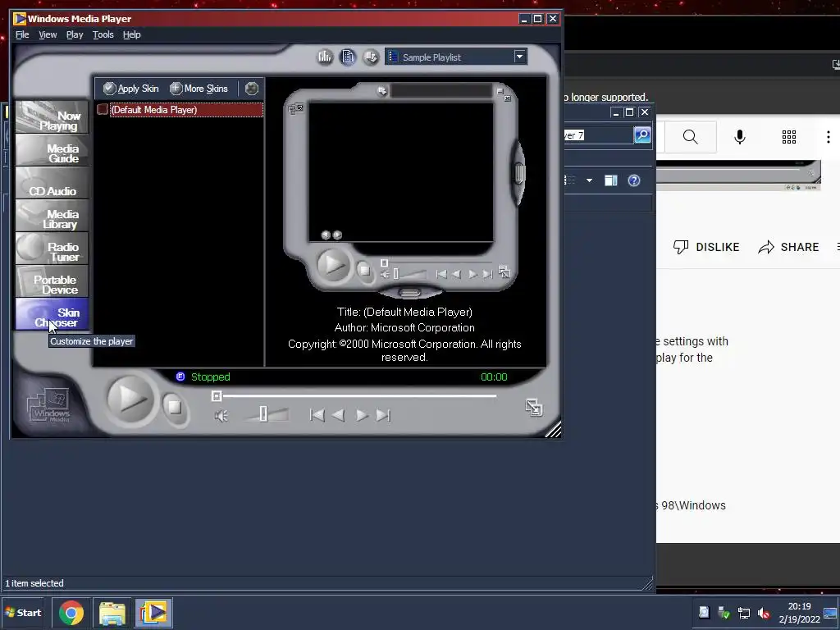Open the Media Guide tab

coord(52,149)
